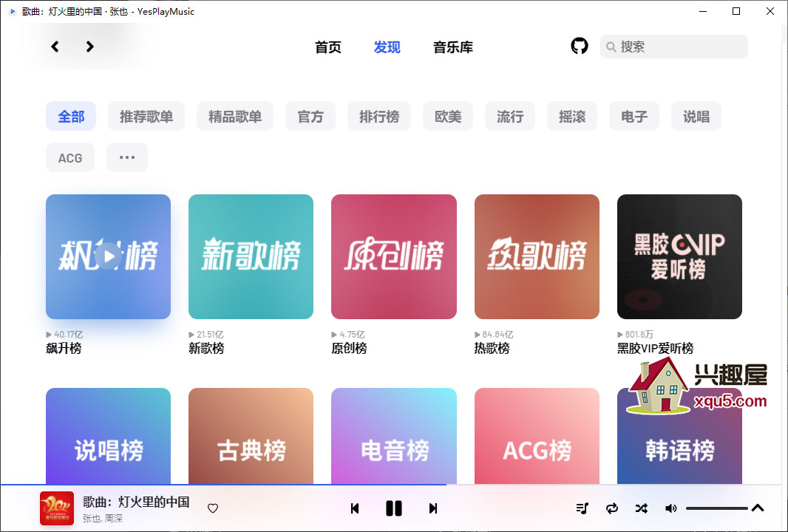Like the song with the heart icon
The height and width of the screenshot is (532, 788).
[213, 508]
